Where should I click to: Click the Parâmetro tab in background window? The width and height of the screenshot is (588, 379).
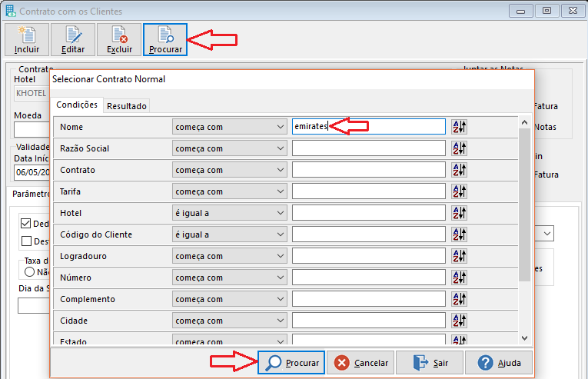[31, 194]
